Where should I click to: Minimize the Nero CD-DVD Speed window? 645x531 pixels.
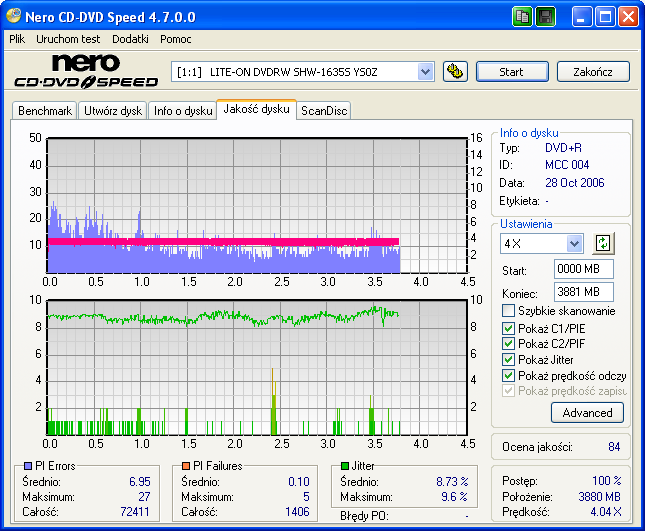coord(582,17)
